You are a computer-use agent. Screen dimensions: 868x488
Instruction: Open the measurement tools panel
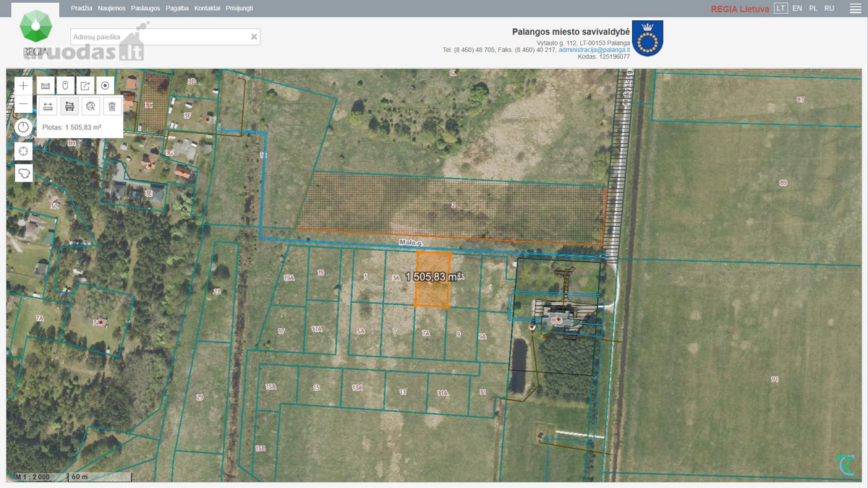point(46,85)
